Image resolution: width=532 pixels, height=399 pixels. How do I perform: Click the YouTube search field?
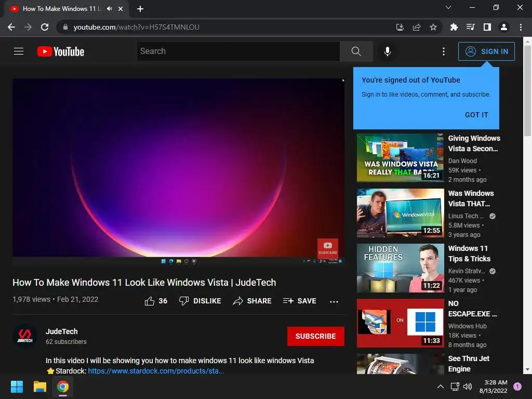coord(238,51)
